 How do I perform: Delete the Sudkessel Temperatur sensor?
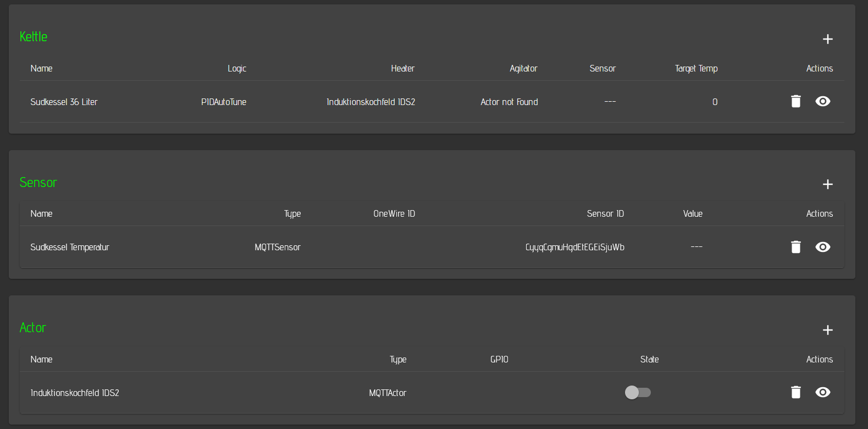point(795,247)
